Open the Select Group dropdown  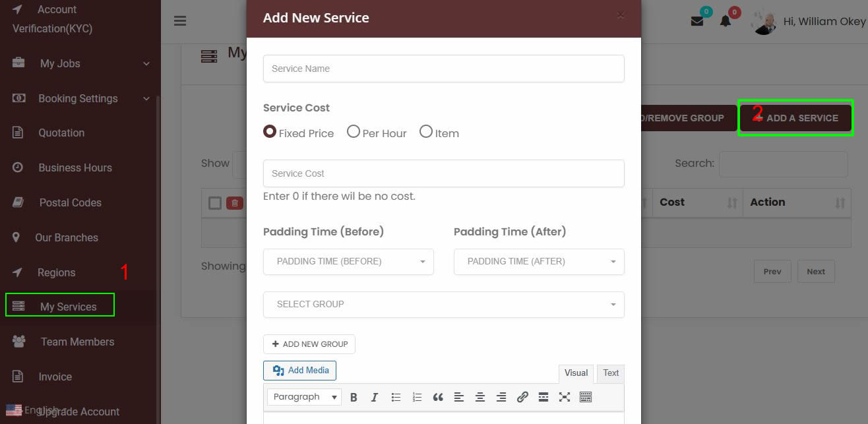pos(443,304)
